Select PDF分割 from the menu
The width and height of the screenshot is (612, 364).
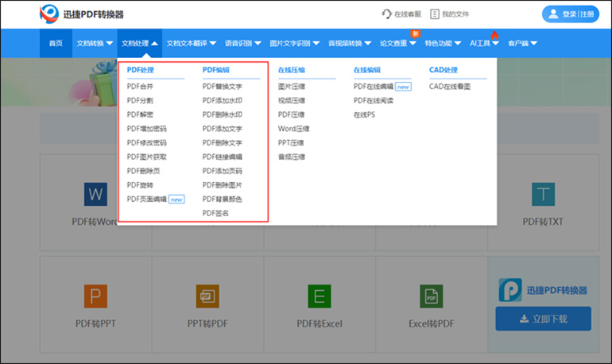pos(140,101)
